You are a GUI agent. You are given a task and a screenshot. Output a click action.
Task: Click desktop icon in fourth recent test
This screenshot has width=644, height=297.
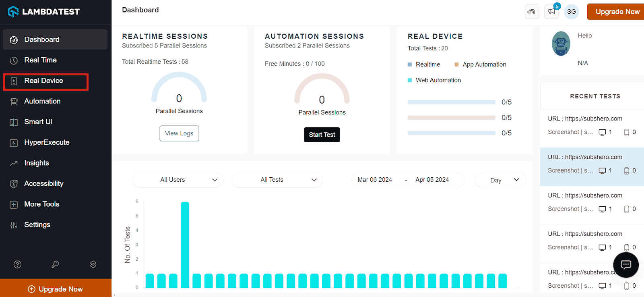pyautogui.click(x=602, y=248)
